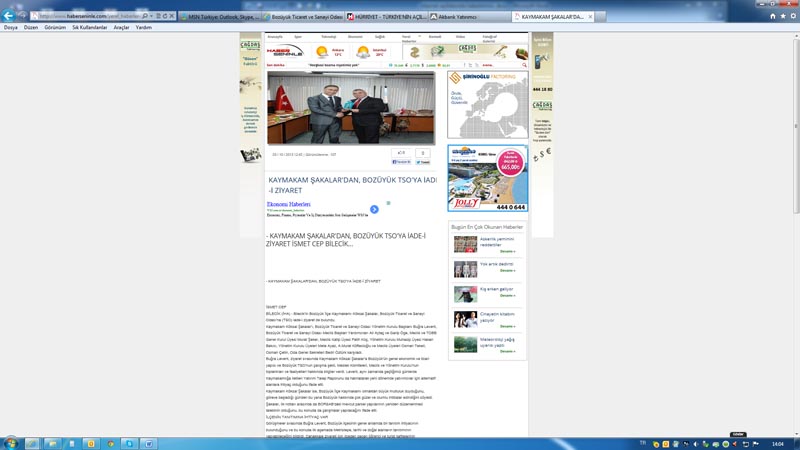Open the Ekonomi Haberleri ad link
This screenshot has width=800, height=450.
pyautogui.click(x=289, y=204)
